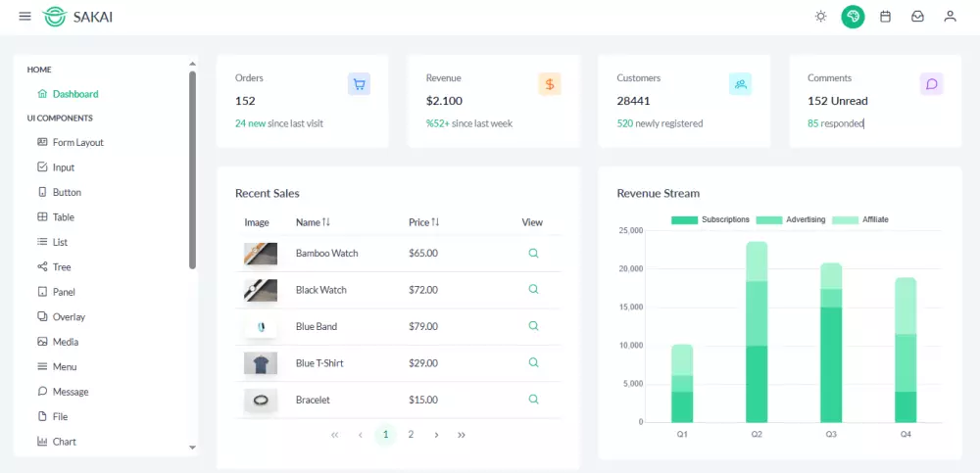
Task: Open the green palette configurator button
Action: pyautogui.click(x=853, y=17)
